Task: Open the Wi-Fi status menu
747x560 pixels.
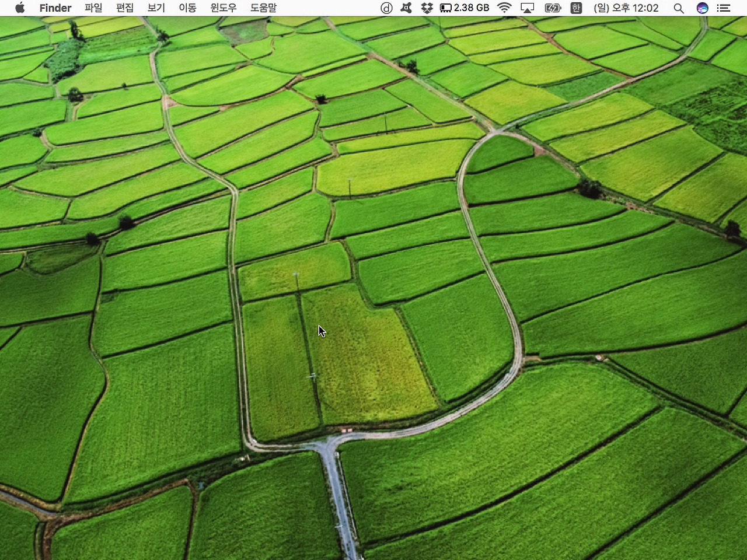Action: click(504, 8)
